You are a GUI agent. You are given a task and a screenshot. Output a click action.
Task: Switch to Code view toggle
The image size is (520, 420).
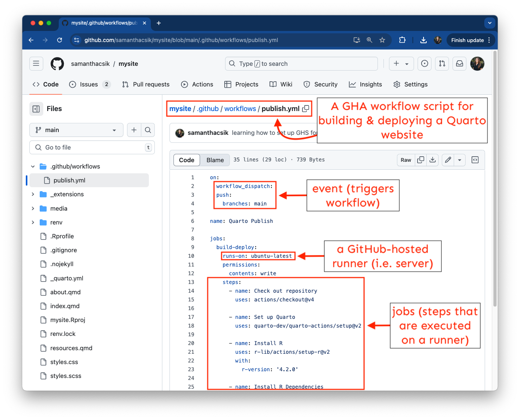187,160
